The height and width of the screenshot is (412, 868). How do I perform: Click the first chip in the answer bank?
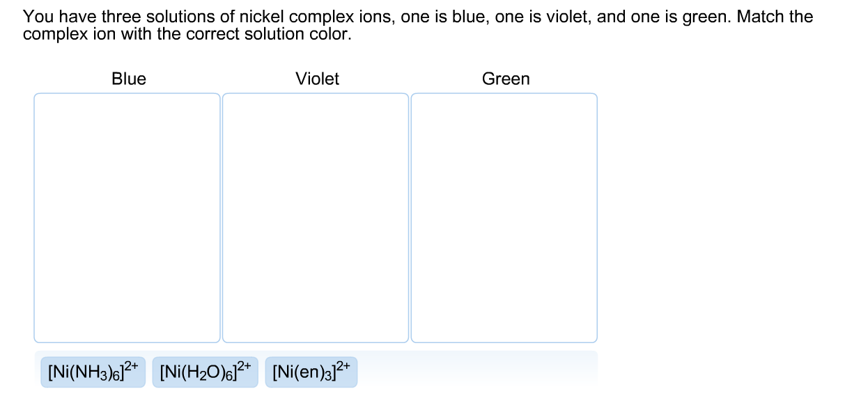[x=93, y=371]
